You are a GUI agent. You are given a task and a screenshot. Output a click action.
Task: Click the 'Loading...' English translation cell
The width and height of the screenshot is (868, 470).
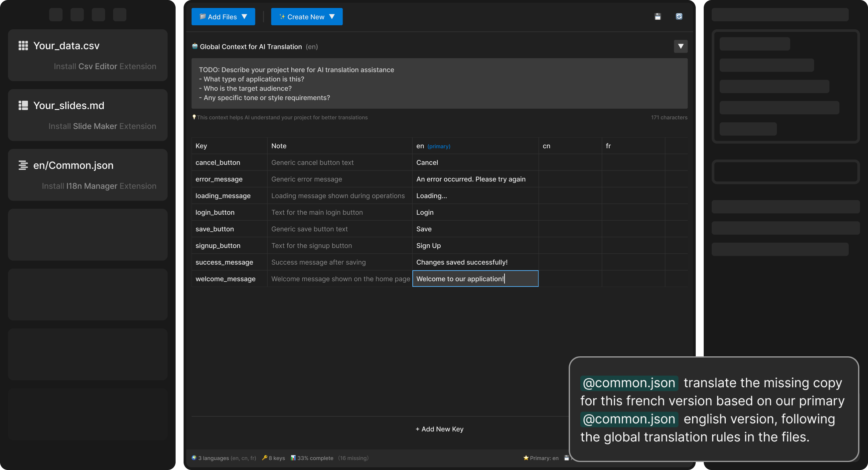point(476,195)
